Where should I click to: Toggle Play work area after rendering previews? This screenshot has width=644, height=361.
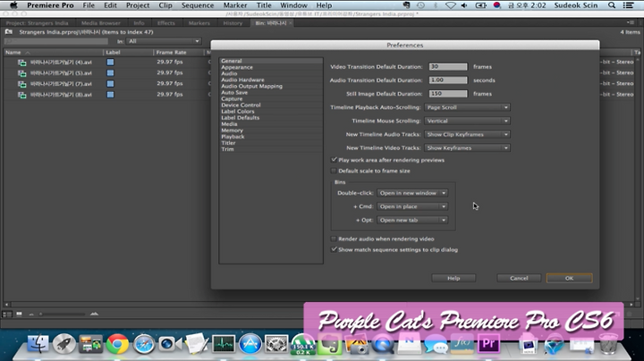(334, 160)
